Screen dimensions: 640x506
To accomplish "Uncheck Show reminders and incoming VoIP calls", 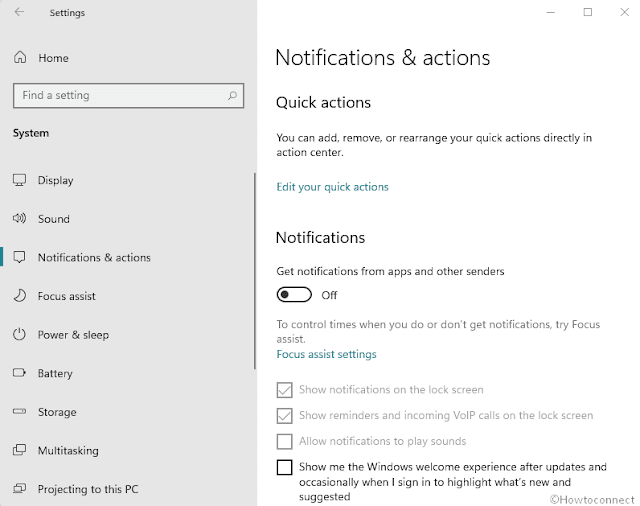I will pos(284,415).
